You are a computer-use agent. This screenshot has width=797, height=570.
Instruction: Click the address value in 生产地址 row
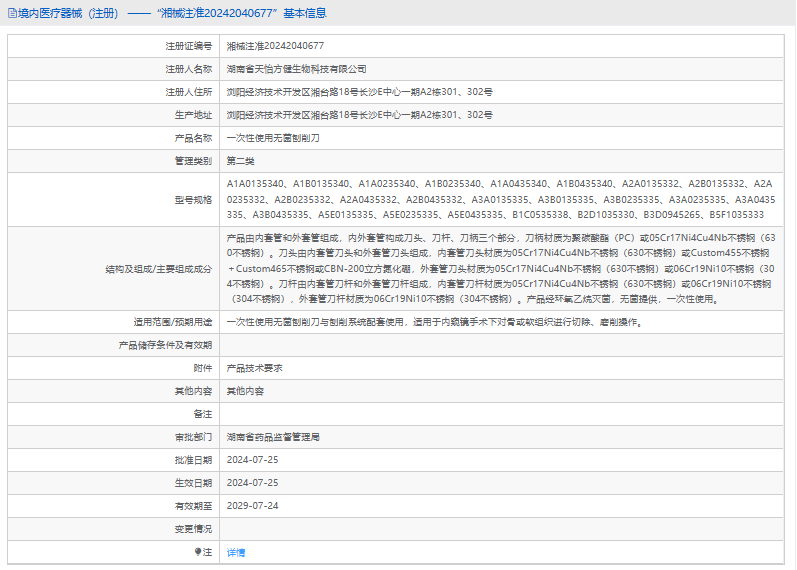359,115
